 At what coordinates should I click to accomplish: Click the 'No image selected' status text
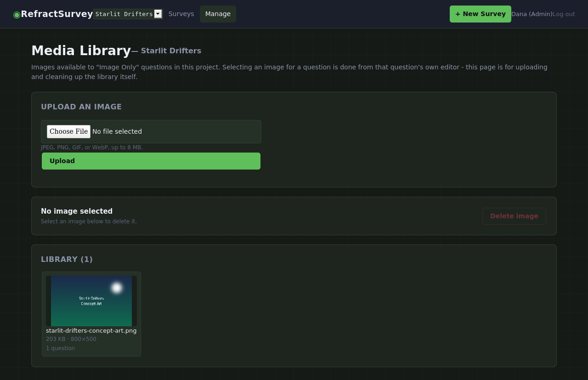(x=77, y=211)
